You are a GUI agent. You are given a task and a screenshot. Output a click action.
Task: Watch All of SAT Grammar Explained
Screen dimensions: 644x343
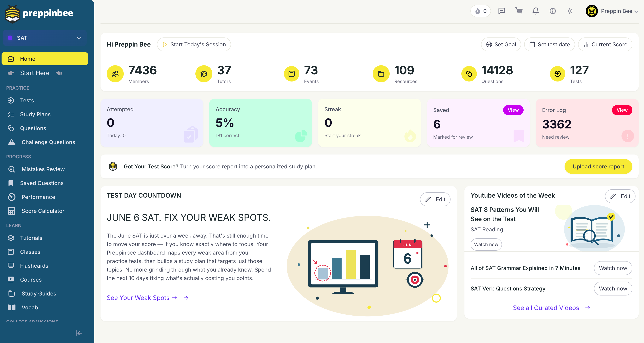(613, 268)
